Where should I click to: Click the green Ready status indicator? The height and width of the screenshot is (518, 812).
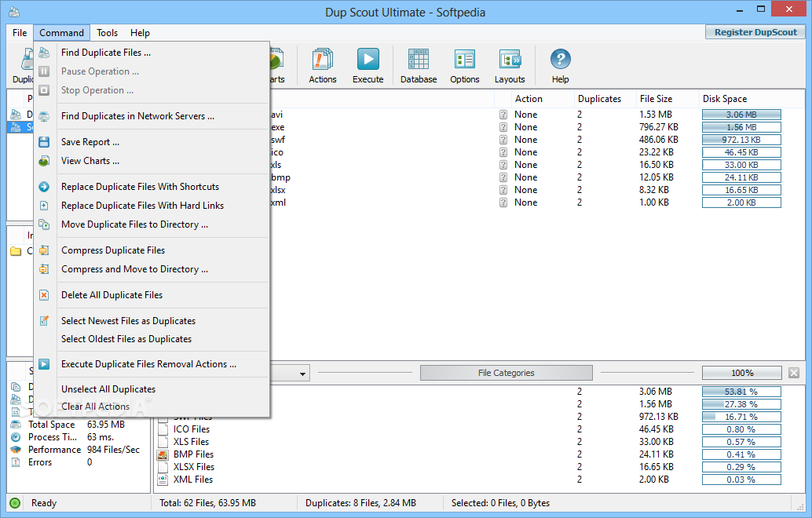click(x=15, y=503)
